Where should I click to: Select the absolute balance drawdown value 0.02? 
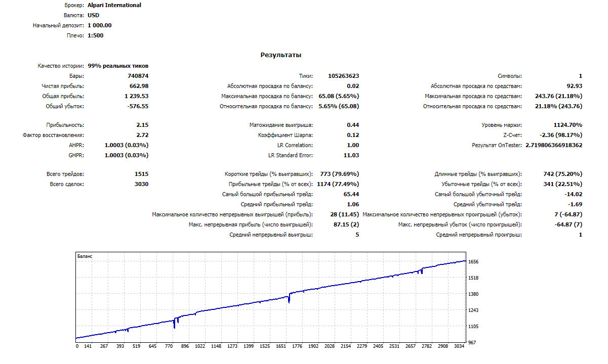point(353,86)
